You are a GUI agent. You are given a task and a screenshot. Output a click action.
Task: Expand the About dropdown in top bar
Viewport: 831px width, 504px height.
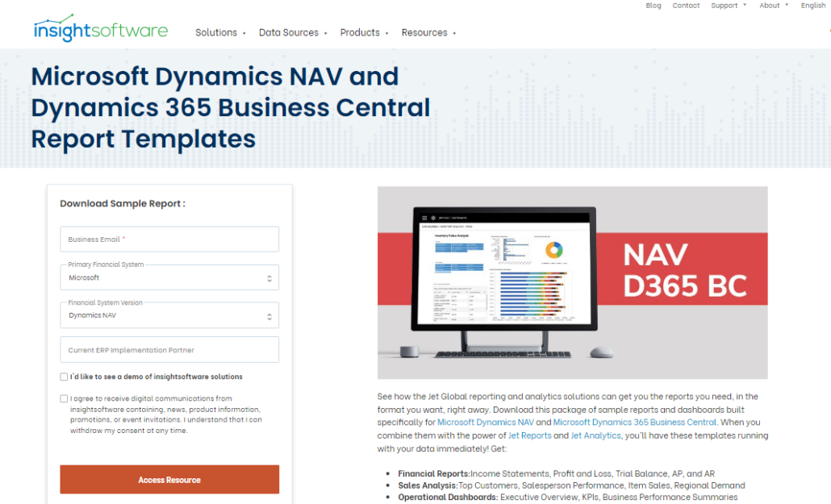[773, 6]
